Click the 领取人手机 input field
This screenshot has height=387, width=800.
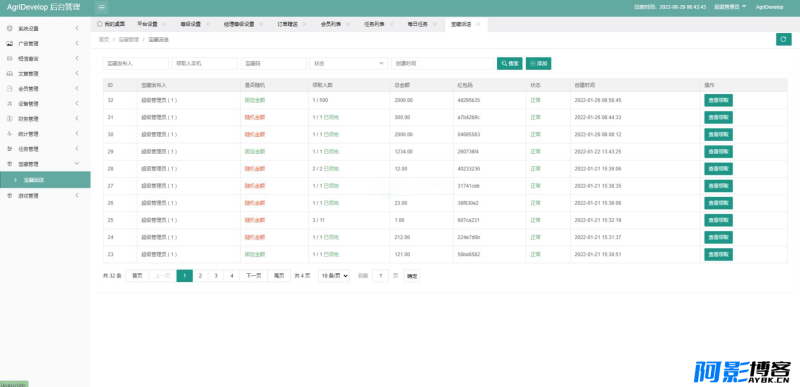[205, 63]
